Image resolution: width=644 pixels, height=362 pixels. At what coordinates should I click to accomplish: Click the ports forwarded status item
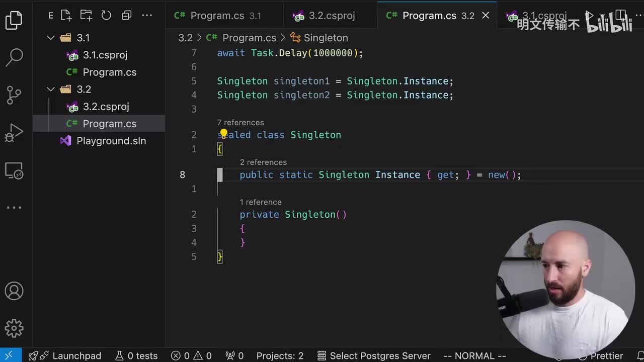(x=234, y=355)
